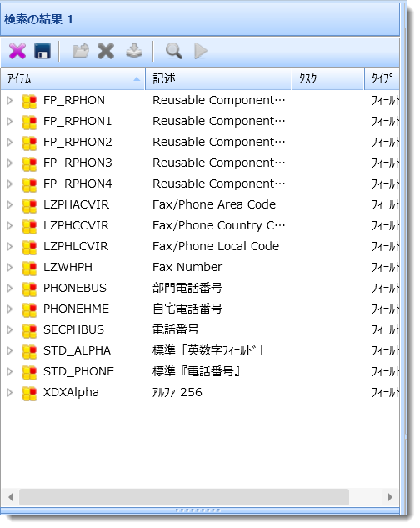The width and height of the screenshot is (420, 528).
Task: Select the LZWHPH Fax Number row
Action: (200, 268)
